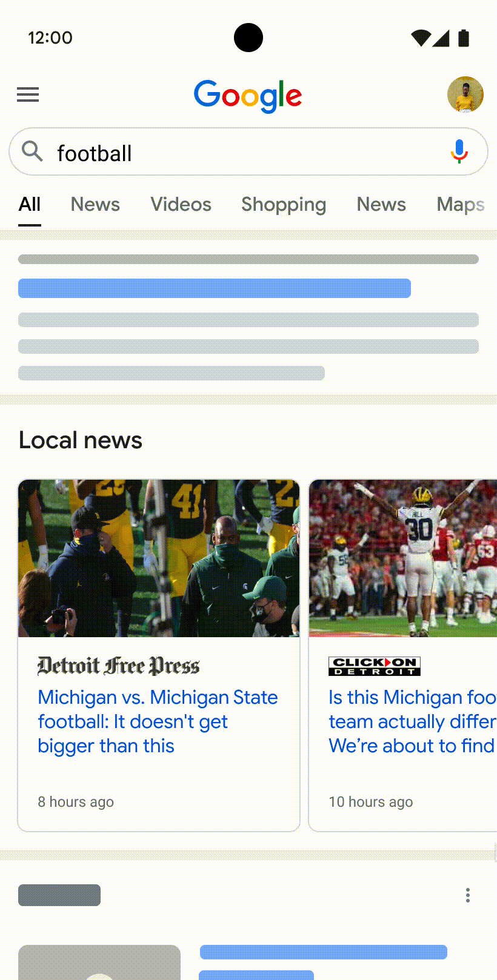This screenshot has width=497, height=980.
Task: Open the overflow menu on the result card
Action: pos(467,895)
